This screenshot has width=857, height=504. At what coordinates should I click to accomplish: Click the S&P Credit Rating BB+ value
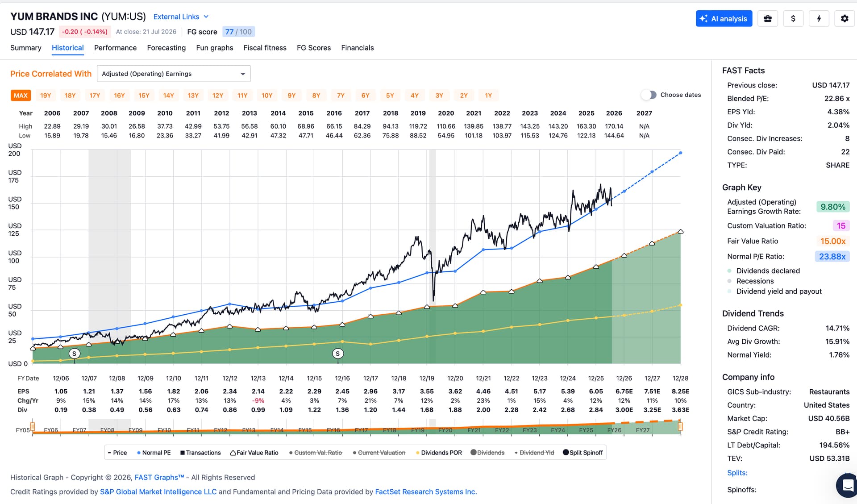coord(843,432)
